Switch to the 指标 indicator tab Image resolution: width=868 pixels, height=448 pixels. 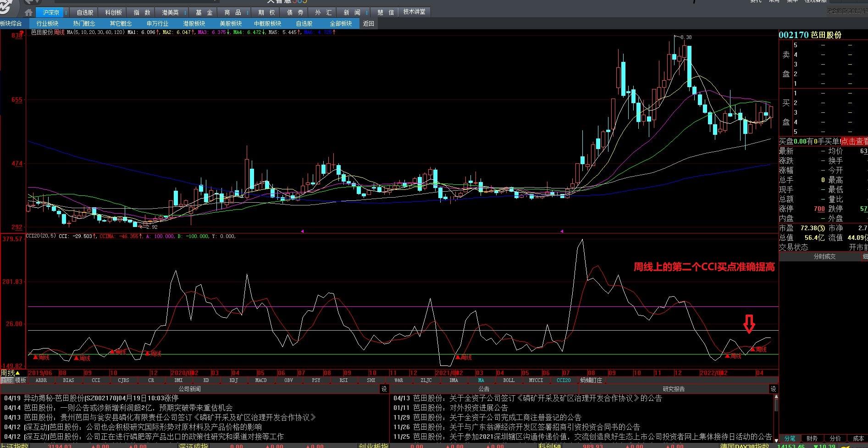[6, 380]
